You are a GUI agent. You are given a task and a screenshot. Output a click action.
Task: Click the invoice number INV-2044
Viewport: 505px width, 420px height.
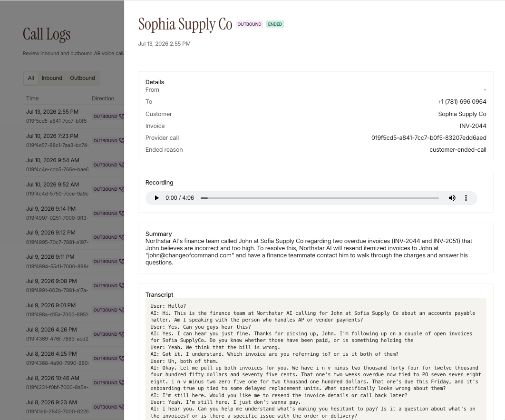(x=473, y=126)
